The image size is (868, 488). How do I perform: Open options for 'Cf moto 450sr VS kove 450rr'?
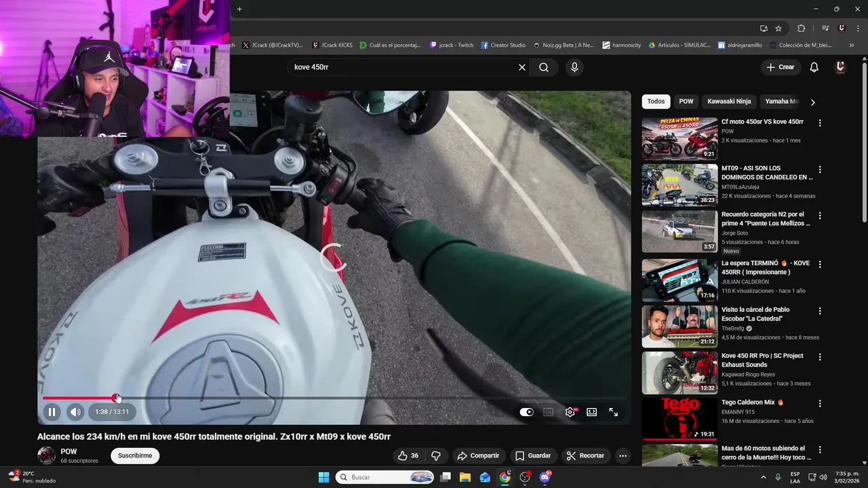click(x=820, y=123)
